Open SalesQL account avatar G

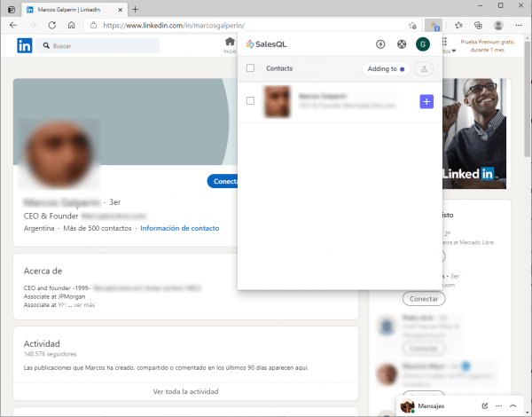point(423,44)
